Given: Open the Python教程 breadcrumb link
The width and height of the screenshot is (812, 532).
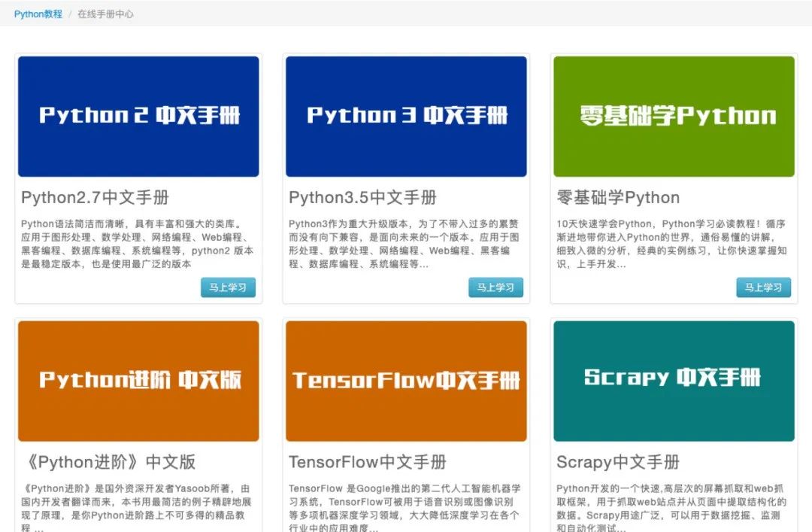Looking at the screenshot, I should pyautogui.click(x=38, y=14).
